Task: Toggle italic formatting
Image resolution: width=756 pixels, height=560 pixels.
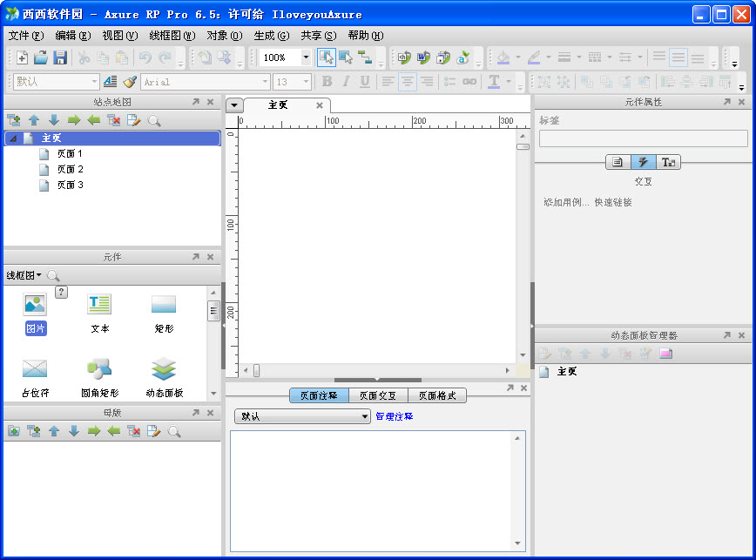Action: coord(345,80)
